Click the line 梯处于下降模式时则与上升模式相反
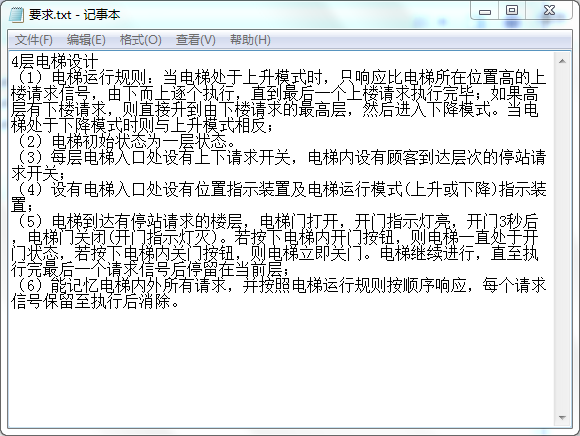 [x=142, y=126]
